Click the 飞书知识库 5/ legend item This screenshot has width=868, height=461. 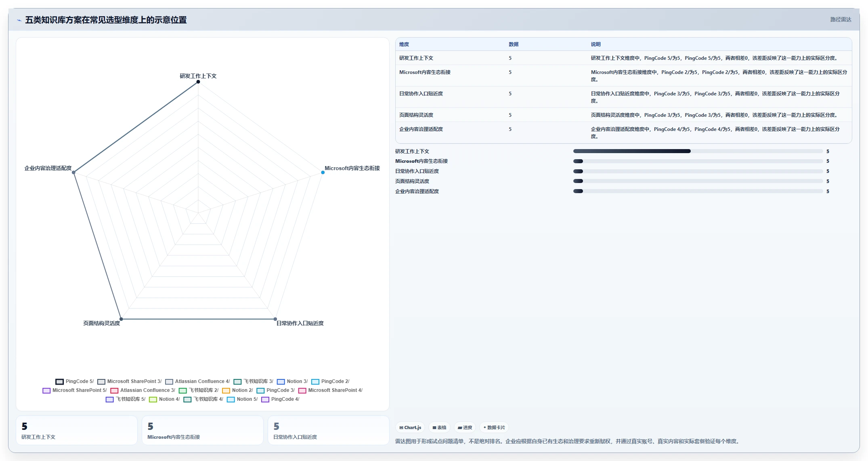point(126,399)
